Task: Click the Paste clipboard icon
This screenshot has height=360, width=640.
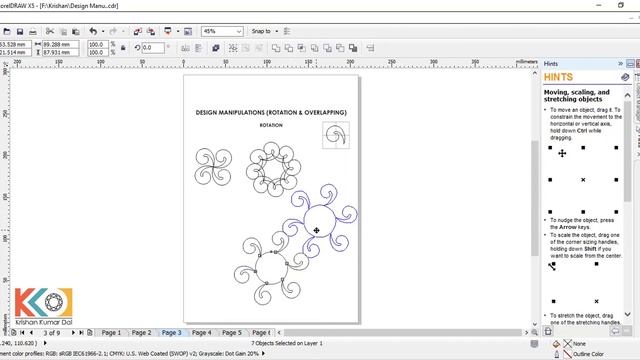Action: tap(76, 31)
